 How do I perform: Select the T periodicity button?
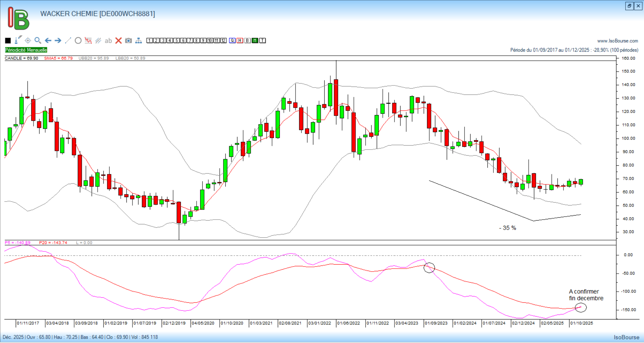tap(263, 41)
